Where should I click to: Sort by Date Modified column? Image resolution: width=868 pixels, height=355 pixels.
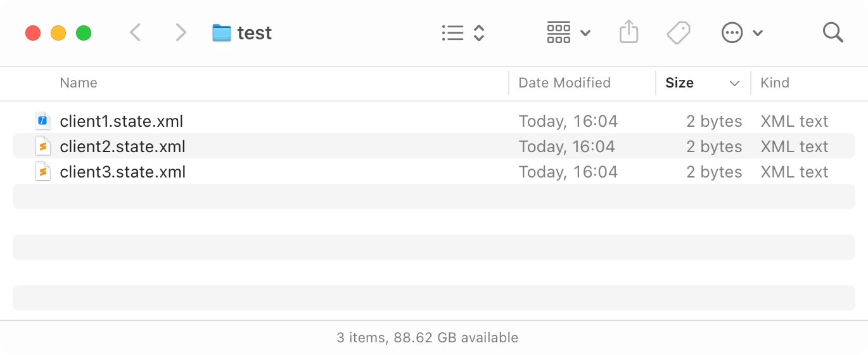564,83
